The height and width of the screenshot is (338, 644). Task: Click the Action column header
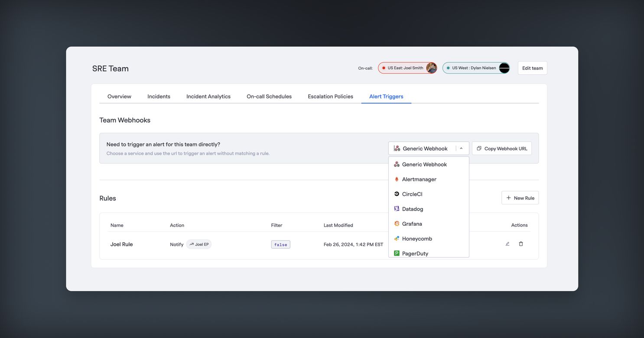[177, 225]
